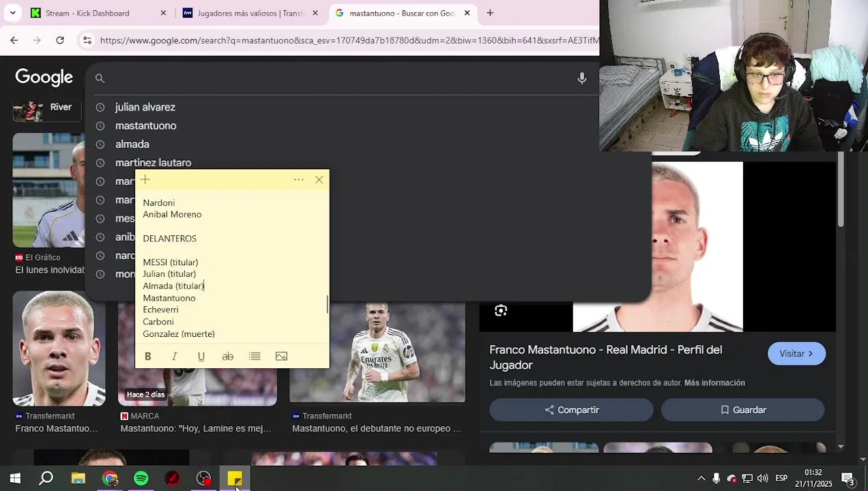
Task: Choose the 'almada' search suggestion
Action: [132, 144]
